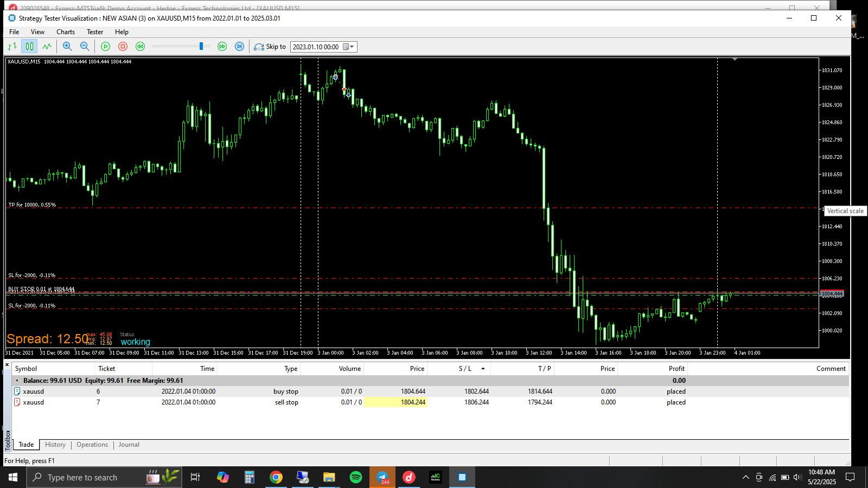868x488 pixels.
Task: Click the Comment column header
Action: click(768, 369)
